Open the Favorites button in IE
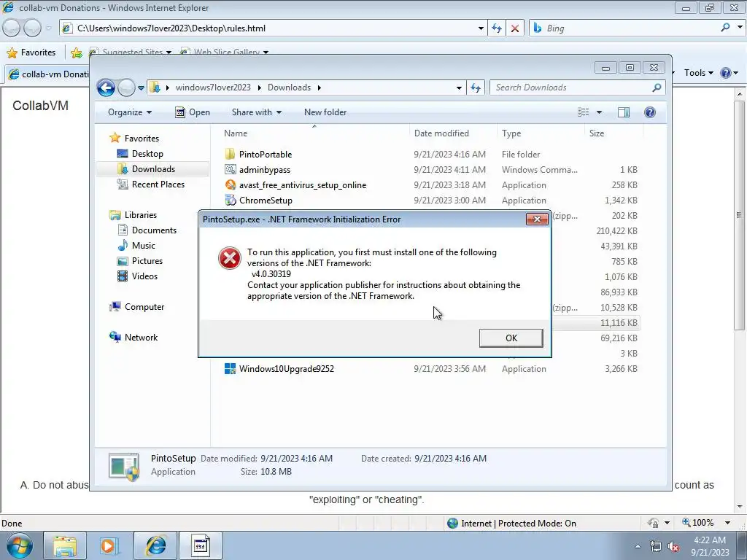 pyautogui.click(x=31, y=52)
